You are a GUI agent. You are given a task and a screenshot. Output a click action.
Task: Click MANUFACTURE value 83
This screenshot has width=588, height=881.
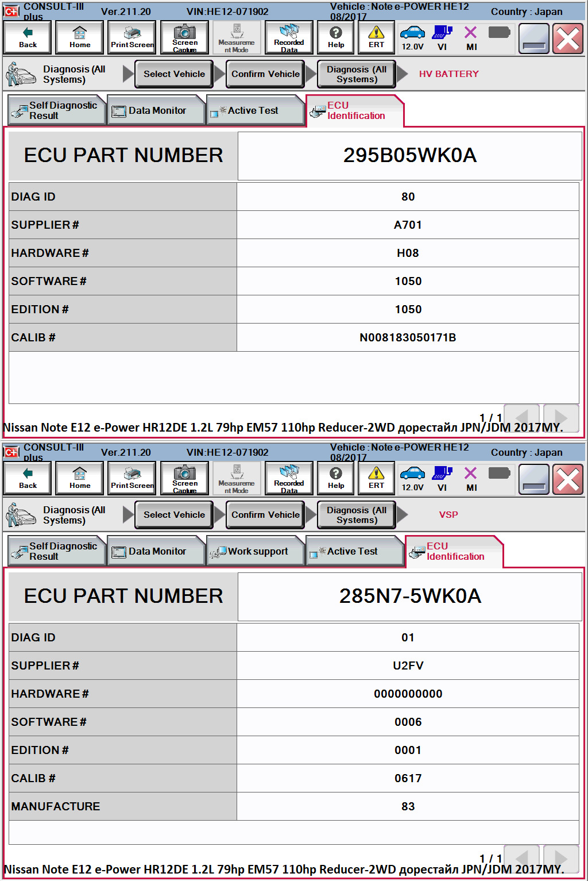point(408,806)
